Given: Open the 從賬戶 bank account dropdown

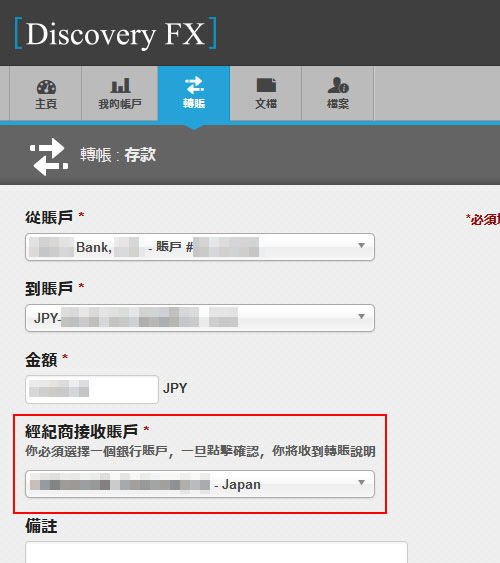Looking at the screenshot, I should pyautogui.click(x=200, y=247).
